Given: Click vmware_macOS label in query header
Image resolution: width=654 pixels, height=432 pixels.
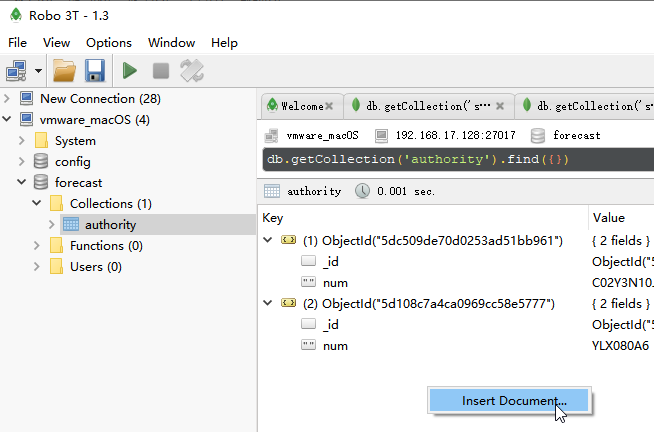Looking at the screenshot, I should tap(322, 135).
